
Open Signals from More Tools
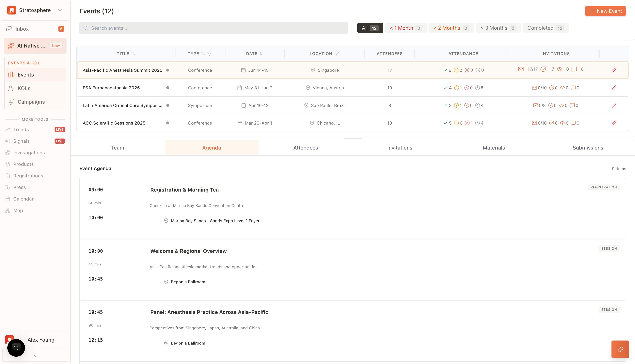pos(21,141)
